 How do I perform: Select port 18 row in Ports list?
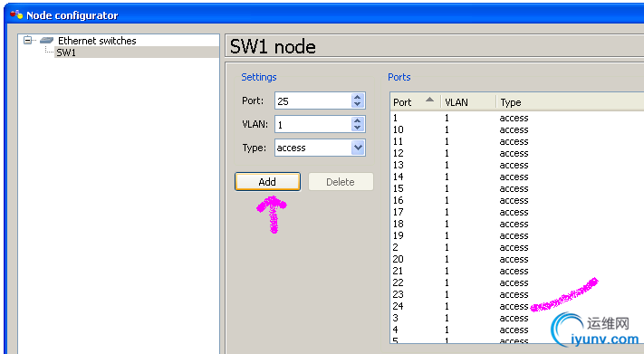click(x=517, y=224)
